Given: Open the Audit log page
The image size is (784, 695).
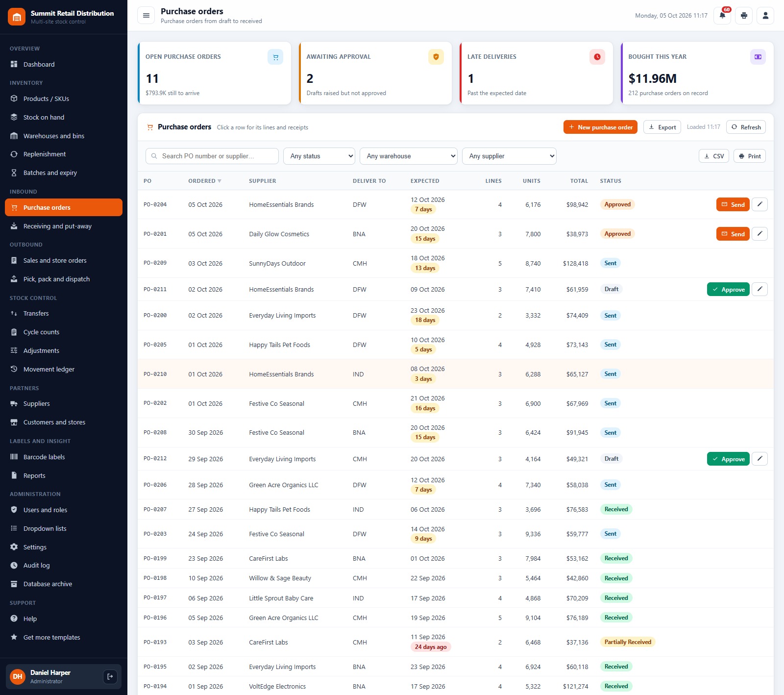Looking at the screenshot, I should click(64, 565).
